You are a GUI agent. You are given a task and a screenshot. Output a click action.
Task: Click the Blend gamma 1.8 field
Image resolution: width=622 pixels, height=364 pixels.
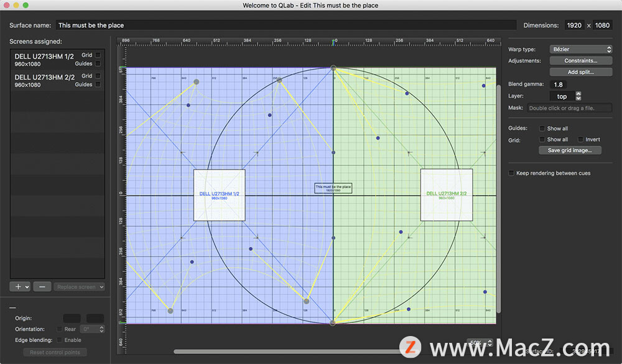click(x=559, y=84)
